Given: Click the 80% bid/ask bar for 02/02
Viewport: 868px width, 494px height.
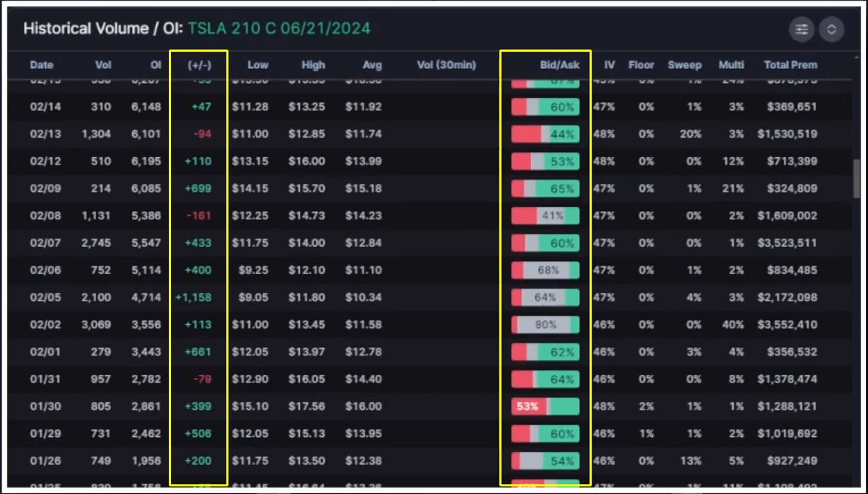Looking at the screenshot, I should point(545,325).
